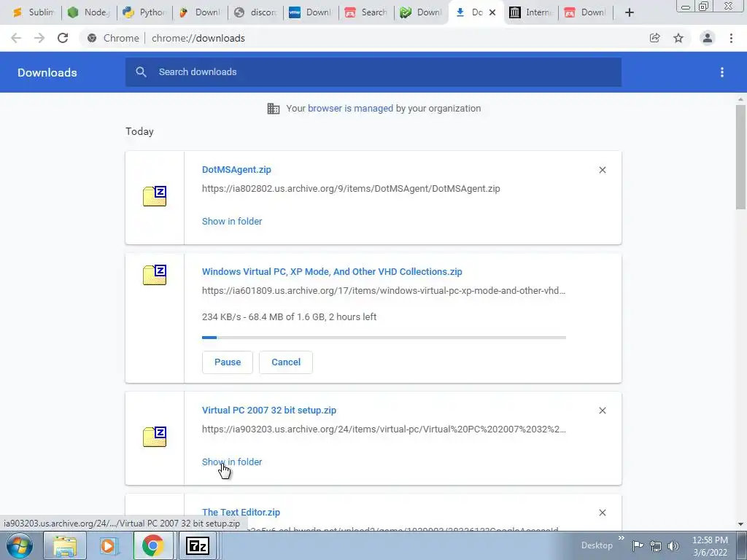Switch to the Internet Archive tab
This screenshot has height=560, width=747.
531,12
